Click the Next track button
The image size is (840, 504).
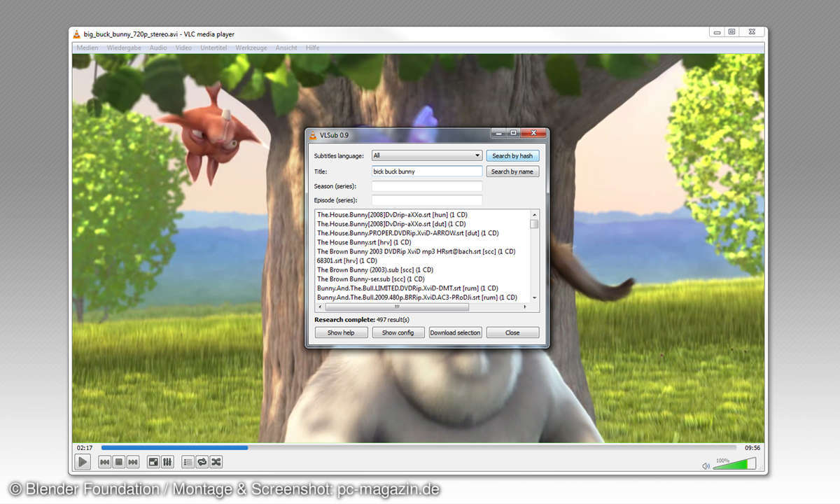132,462
